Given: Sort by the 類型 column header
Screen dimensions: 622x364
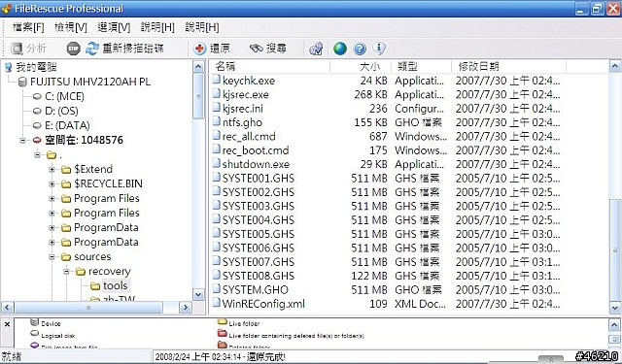Looking at the screenshot, I should coord(421,66).
